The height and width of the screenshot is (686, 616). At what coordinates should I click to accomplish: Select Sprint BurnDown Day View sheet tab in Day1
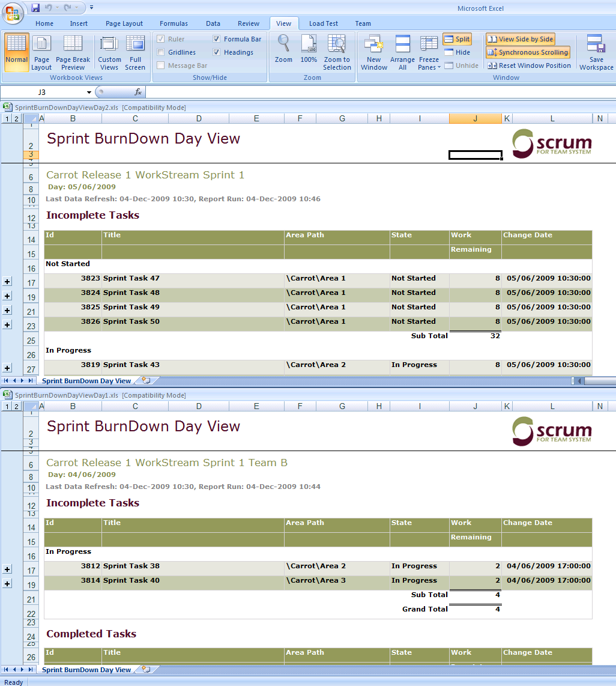pos(86,670)
